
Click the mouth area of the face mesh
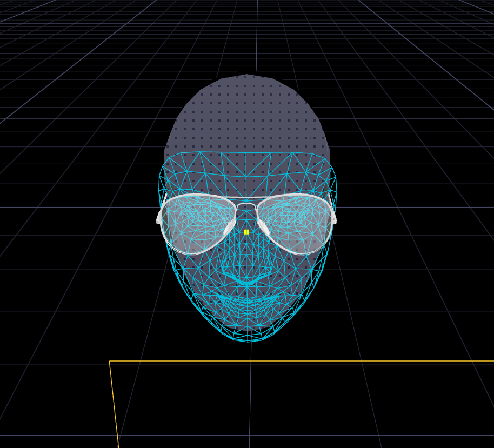[x=247, y=299]
